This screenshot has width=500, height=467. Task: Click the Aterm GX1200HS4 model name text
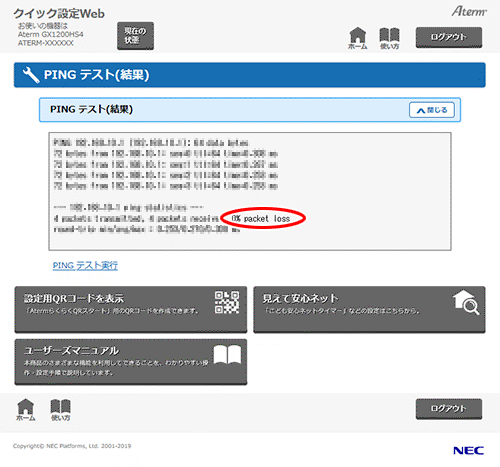click(50, 34)
